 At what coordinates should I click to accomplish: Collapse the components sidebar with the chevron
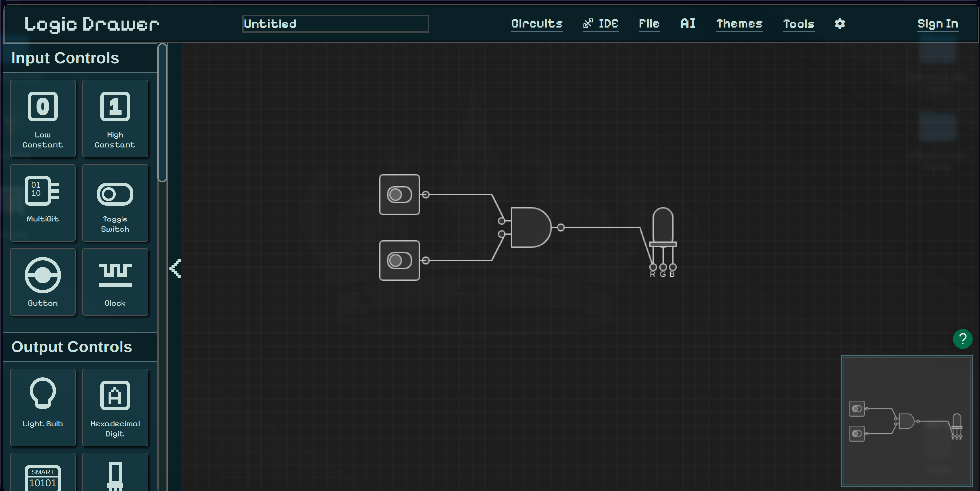[x=176, y=269]
